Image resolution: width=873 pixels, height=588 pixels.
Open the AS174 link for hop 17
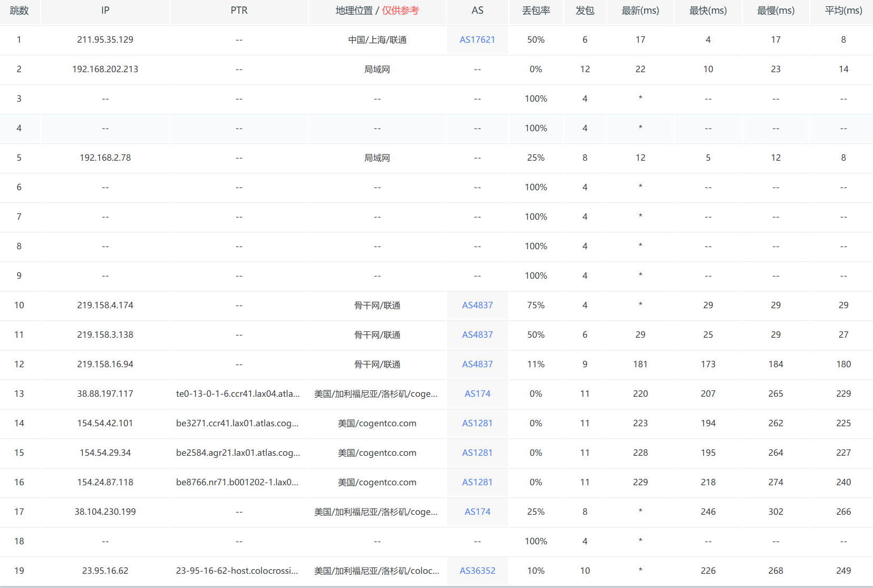477,512
